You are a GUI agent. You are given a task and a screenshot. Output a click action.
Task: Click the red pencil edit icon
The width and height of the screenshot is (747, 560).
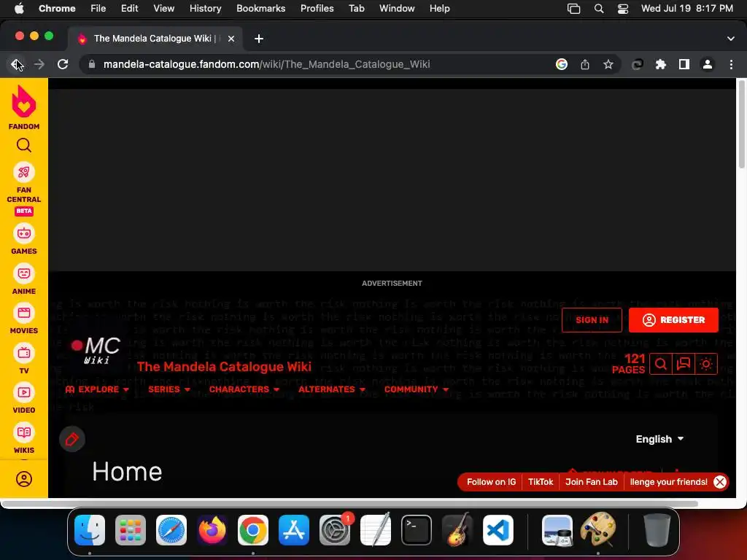[x=72, y=439]
